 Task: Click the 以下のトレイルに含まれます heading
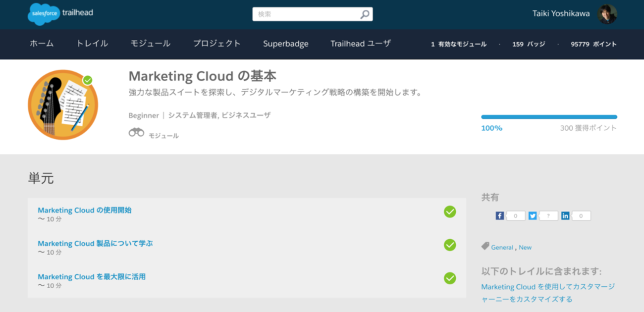click(541, 271)
